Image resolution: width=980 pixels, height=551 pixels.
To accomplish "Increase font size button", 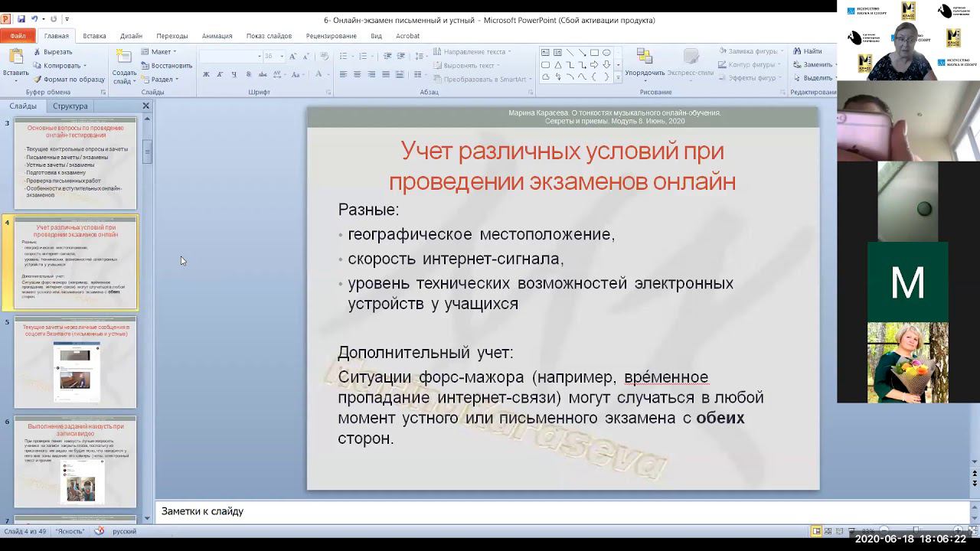I will pos(293,56).
